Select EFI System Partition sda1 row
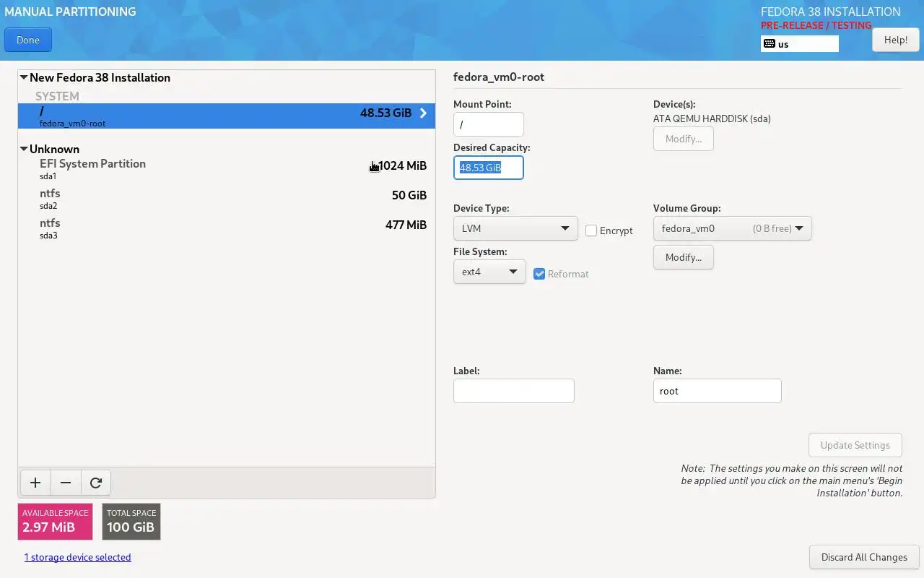 click(227, 168)
